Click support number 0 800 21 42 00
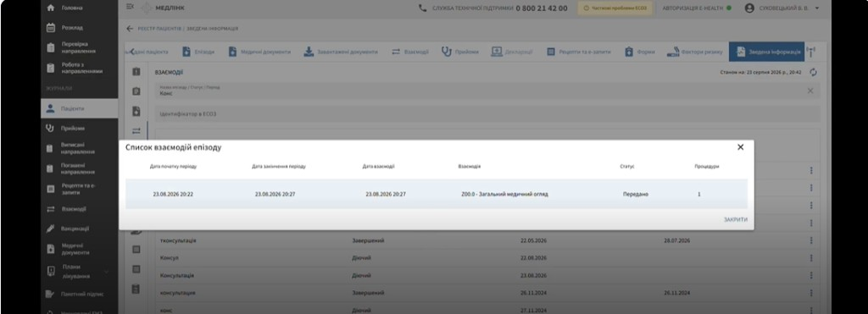Image resolution: width=868 pixels, height=314 pixels. [542, 8]
